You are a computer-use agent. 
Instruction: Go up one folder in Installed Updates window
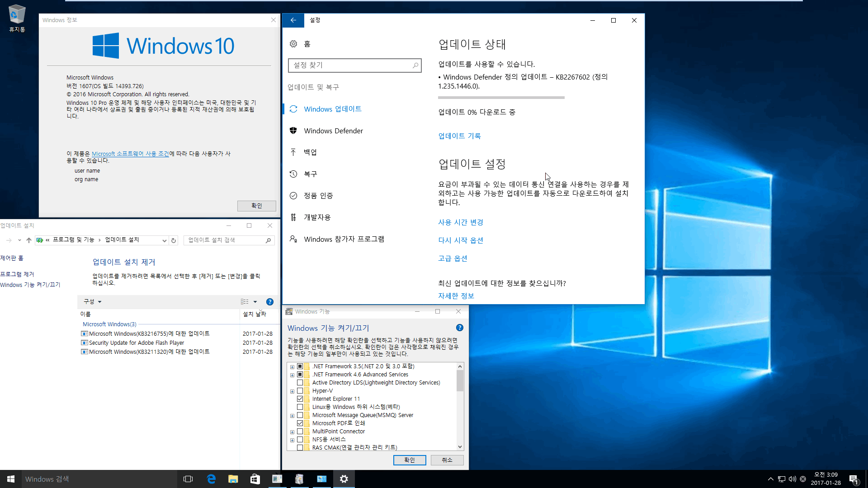[x=29, y=240]
